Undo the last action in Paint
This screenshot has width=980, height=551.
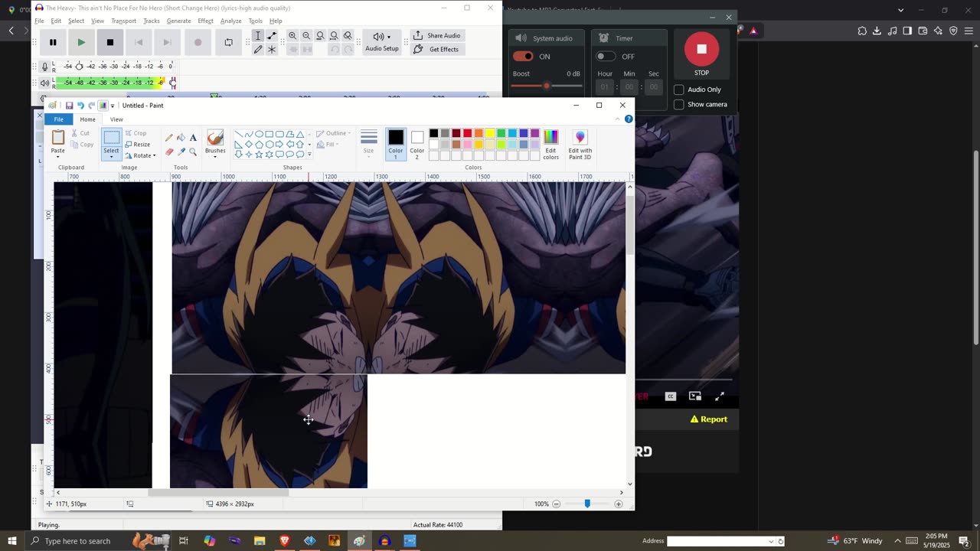(80, 106)
